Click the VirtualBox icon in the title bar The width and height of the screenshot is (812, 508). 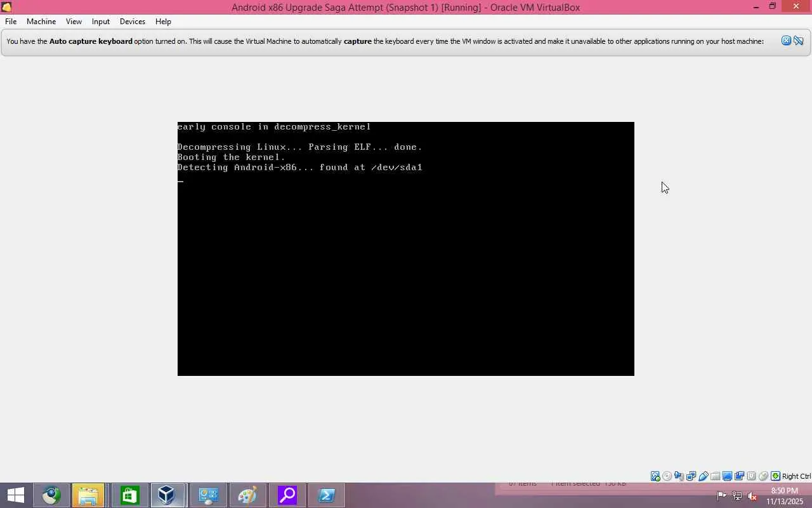(x=6, y=7)
